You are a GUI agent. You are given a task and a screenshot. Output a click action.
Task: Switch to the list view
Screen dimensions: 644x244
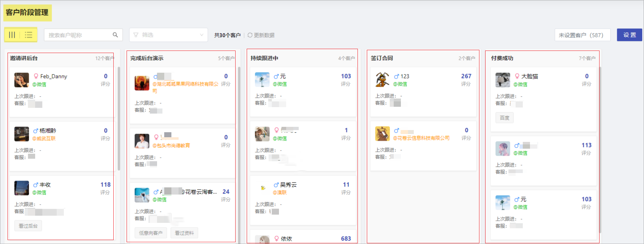[29, 35]
